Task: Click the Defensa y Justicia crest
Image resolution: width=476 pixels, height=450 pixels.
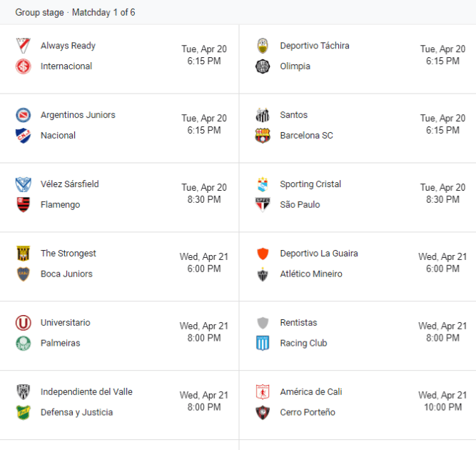Action: pos(24,413)
